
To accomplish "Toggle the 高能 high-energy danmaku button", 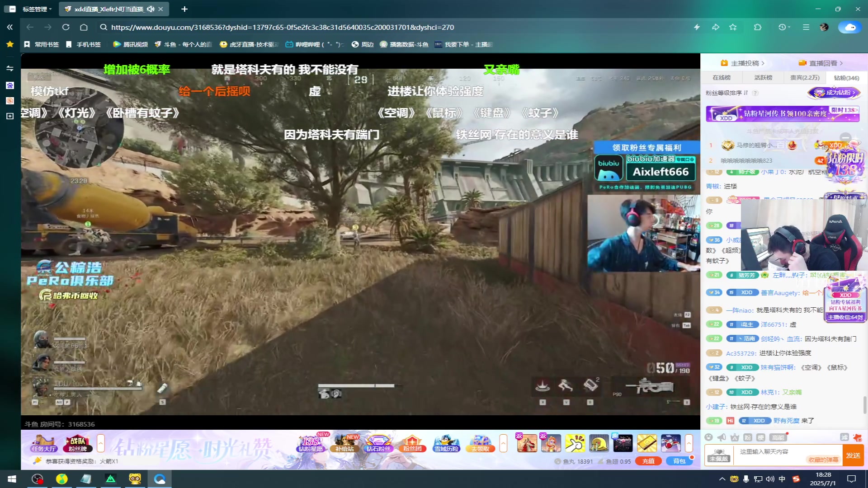I will pyautogui.click(x=778, y=437).
